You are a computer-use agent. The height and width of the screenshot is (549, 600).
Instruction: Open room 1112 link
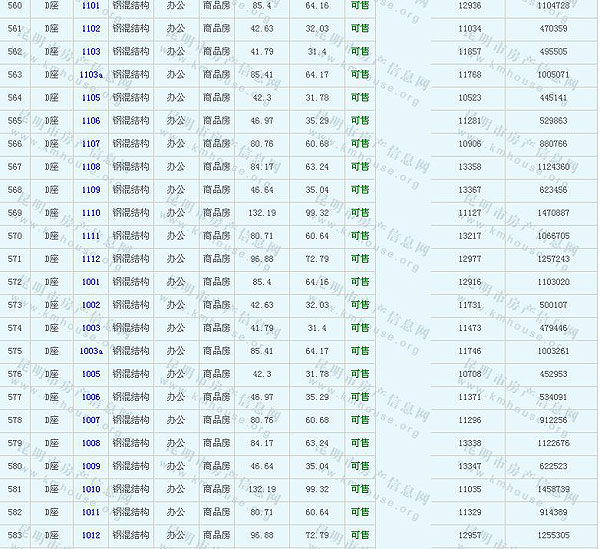(x=91, y=259)
